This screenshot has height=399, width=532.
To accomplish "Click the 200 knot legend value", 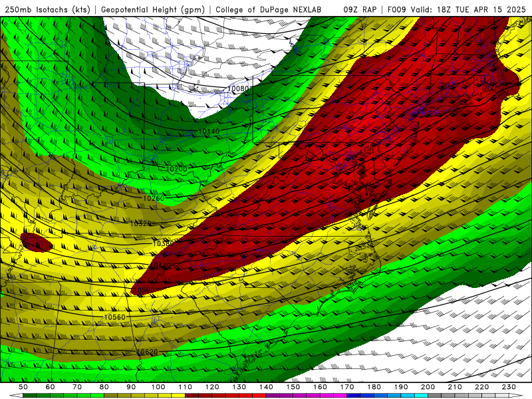I will [x=428, y=387].
